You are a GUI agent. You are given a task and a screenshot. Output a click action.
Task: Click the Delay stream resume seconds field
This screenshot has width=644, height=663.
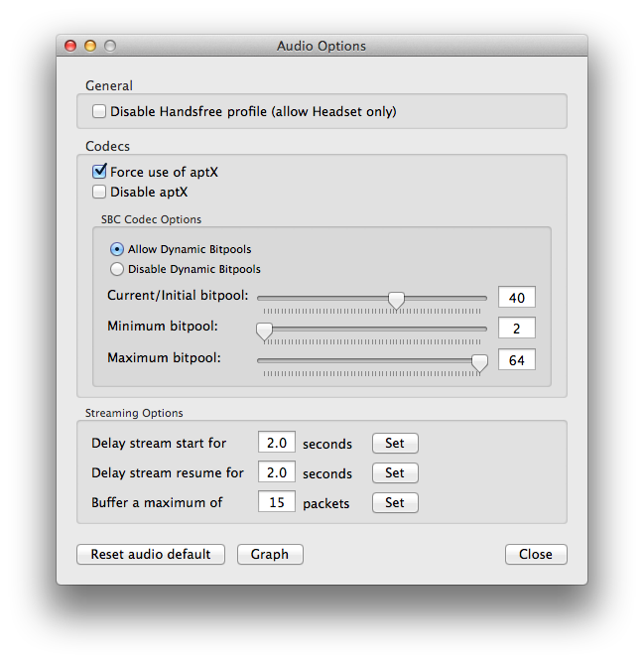coord(276,472)
